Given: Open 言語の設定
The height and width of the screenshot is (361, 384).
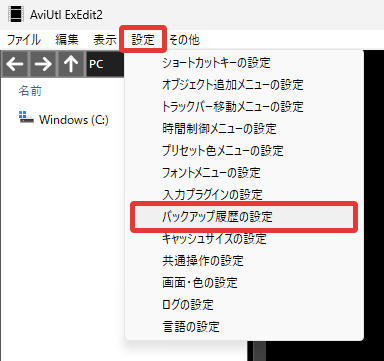Looking at the screenshot, I should 244,326.
